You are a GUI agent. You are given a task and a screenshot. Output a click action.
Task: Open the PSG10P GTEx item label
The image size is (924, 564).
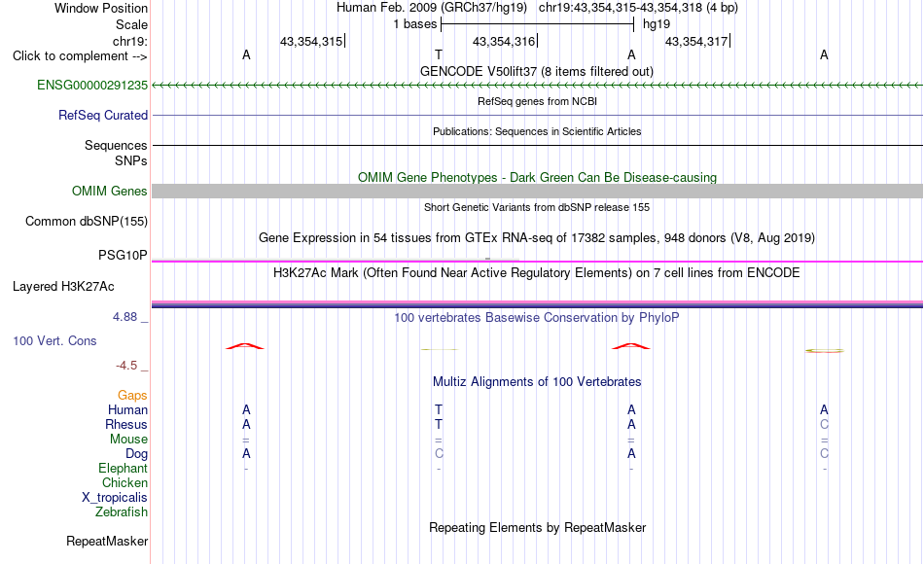tap(123, 255)
